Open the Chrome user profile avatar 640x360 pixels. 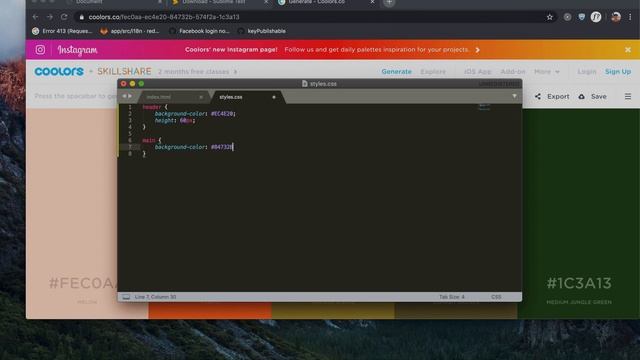616,17
